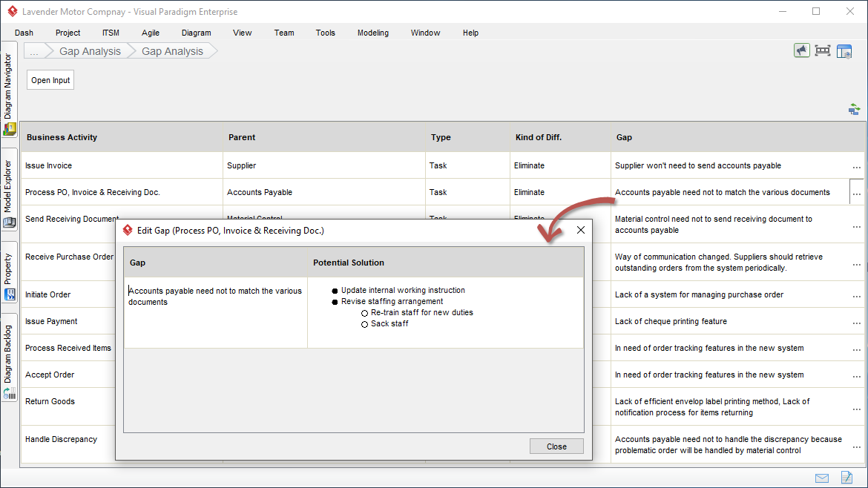Select 'Revise staffing arrangement' bullet
The height and width of the screenshot is (488, 868).
(392, 301)
